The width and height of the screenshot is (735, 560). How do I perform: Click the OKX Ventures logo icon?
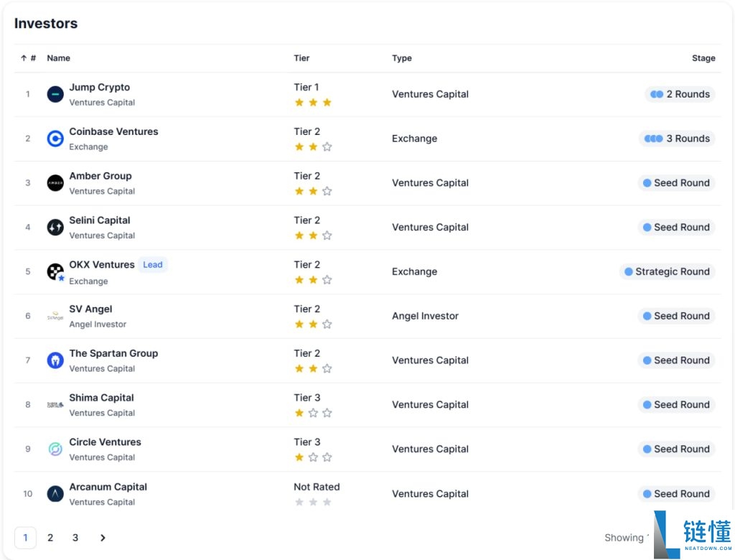click(x=55, y=271)
